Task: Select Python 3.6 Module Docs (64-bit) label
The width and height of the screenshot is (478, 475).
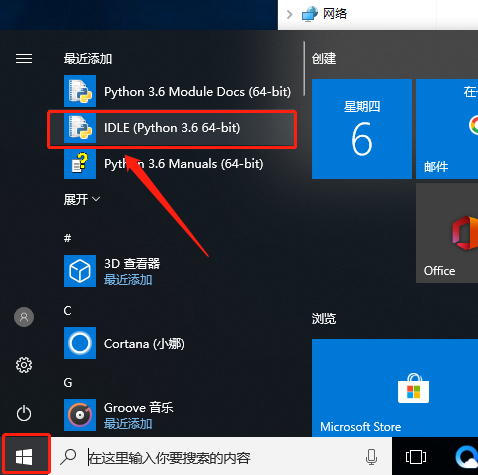Action: [x=197, y=92]
